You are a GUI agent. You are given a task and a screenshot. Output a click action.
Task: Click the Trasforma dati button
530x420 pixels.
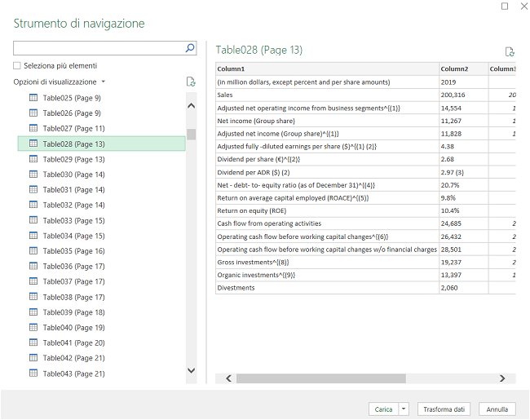(x=444, y=409)
